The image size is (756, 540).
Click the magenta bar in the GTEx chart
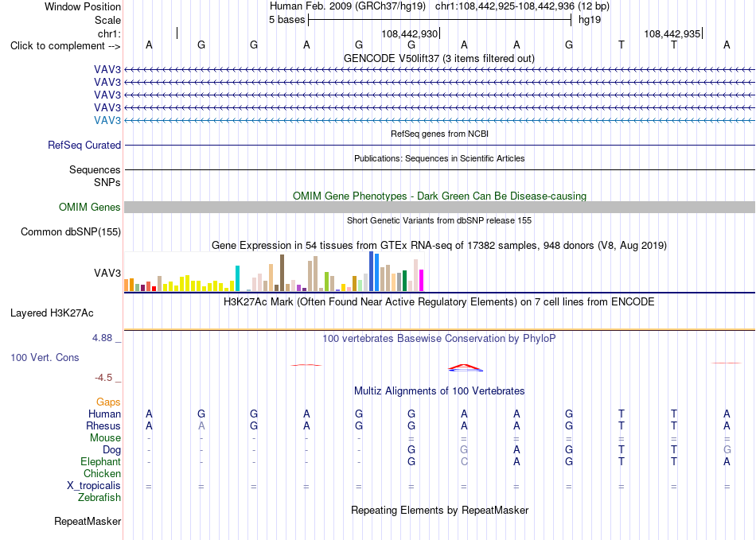tap(422, 281)
